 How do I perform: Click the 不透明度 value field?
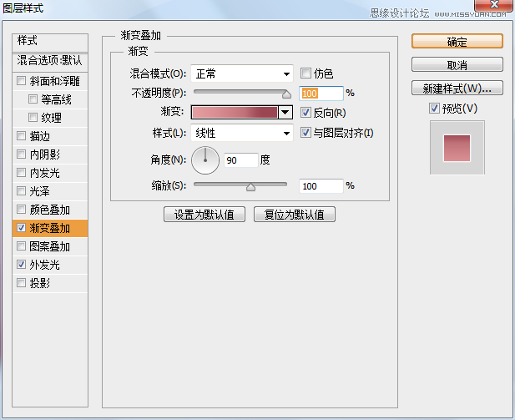pyautogui.click(x=321, y=94)
